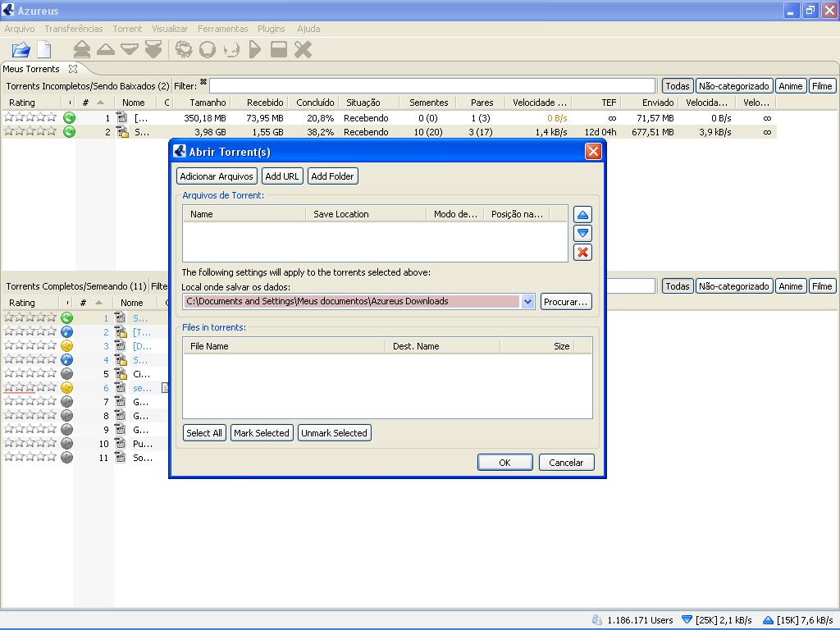Click the Cancelar button

[x=566, y=463]
